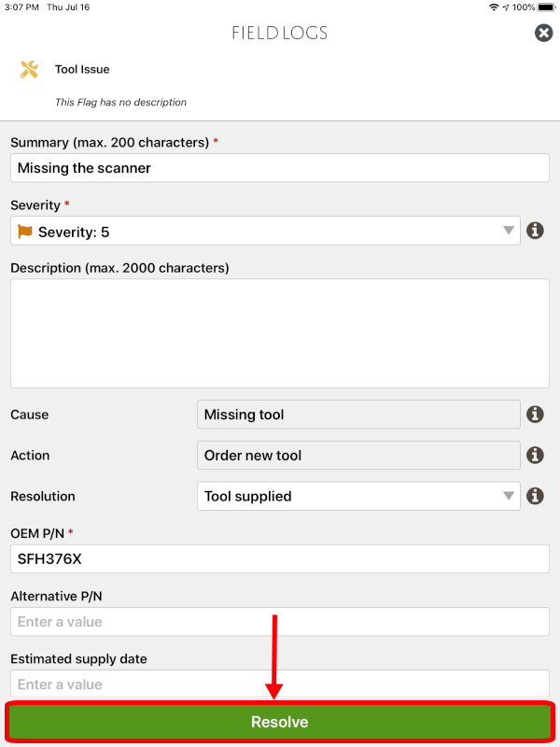Edit the Summary text field
The width and height of the screenshot is (560, 747).
click(x=280, y=168)
